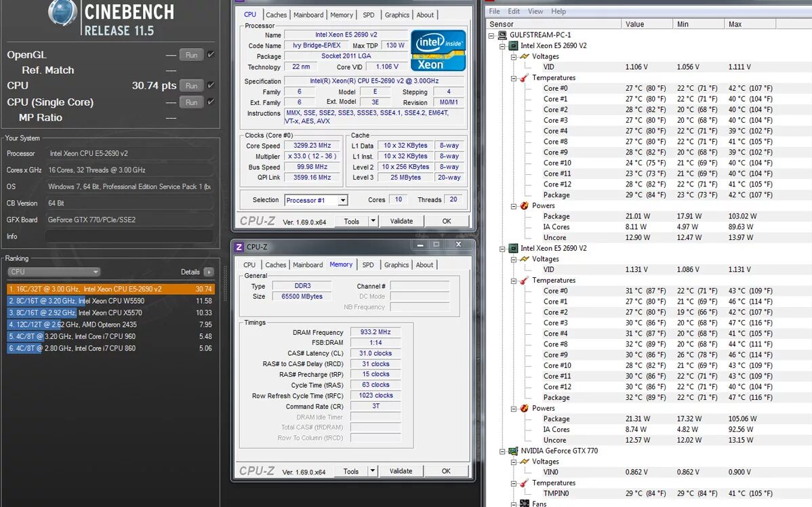Click the Powers flame icon under second Xeon
This screenshot has height=507, width=812.
[x=524, y=408]
